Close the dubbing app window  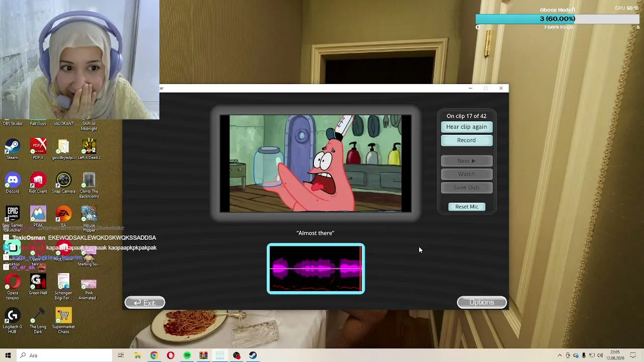(501, 88)
